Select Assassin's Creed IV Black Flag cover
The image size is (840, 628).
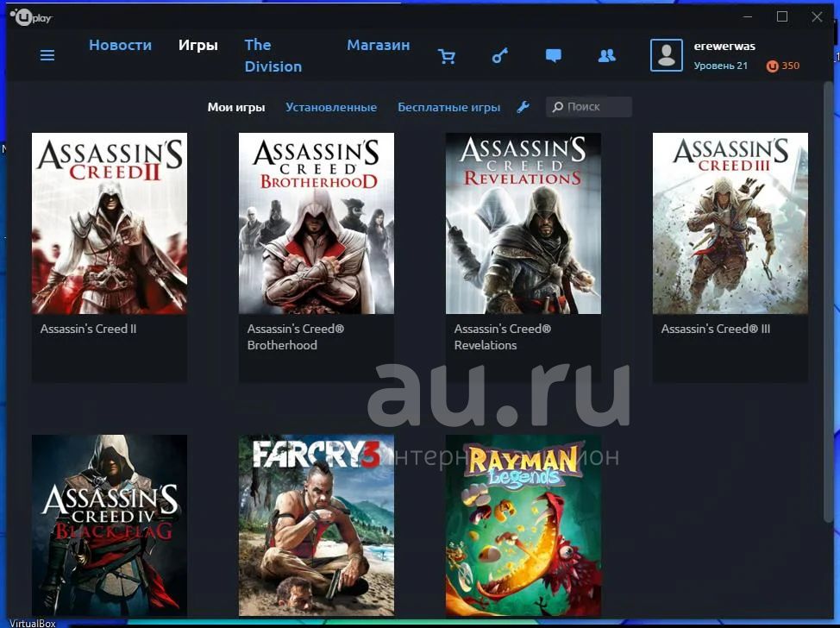[110, 525]
